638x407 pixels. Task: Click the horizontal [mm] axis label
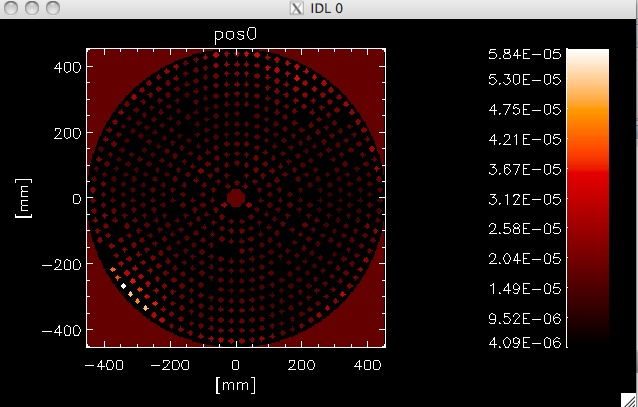coord(236,385)
